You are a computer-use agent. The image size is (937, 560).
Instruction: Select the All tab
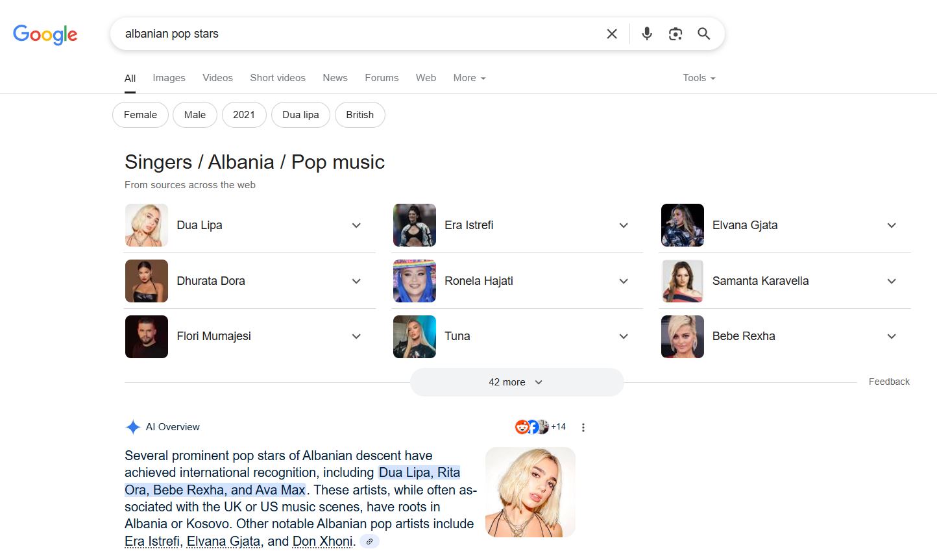[130, 79]
